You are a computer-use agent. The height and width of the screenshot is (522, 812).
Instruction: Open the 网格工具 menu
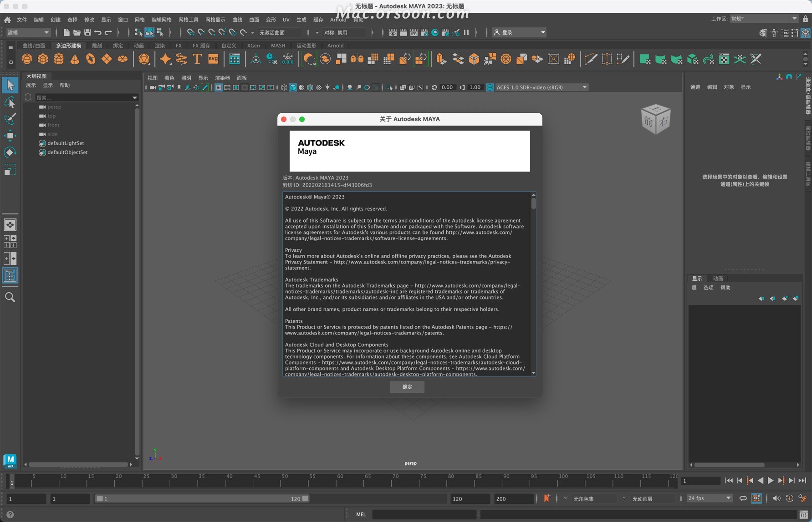(x=188, y=20)
